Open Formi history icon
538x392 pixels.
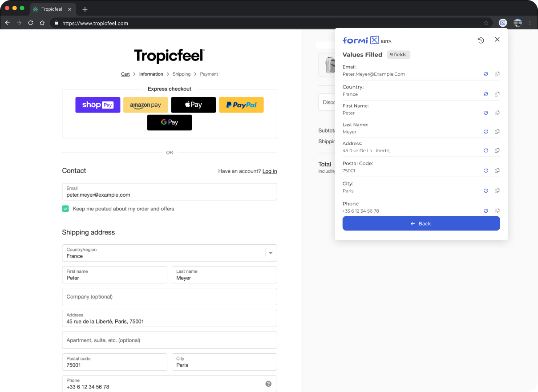point(481,40)
